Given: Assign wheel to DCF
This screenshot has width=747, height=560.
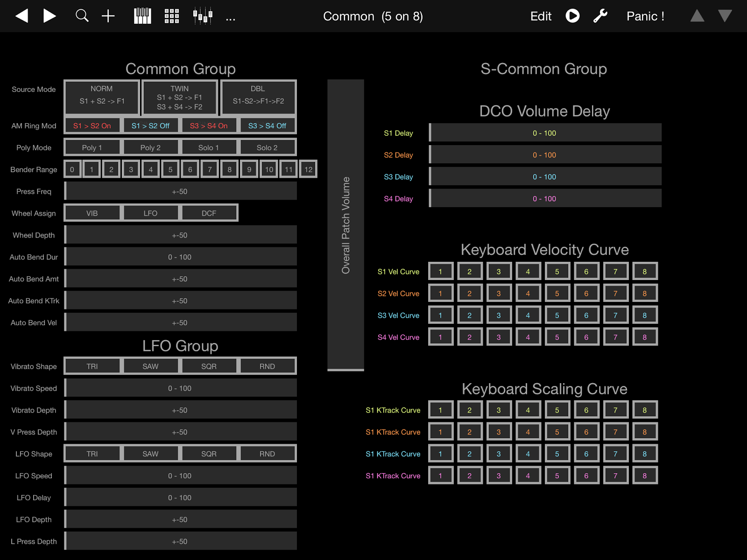Looking at the screenshot, I should point(209,213).
